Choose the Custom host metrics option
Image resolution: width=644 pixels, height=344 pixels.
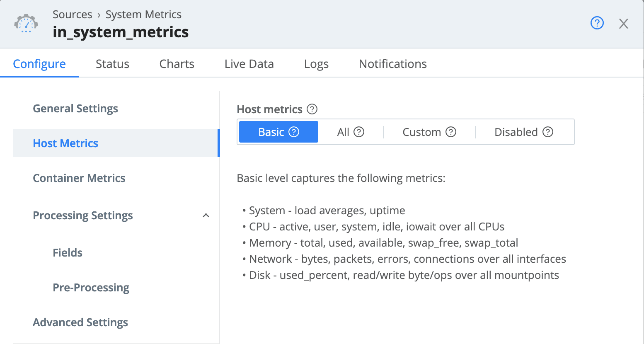click(421, 132)
